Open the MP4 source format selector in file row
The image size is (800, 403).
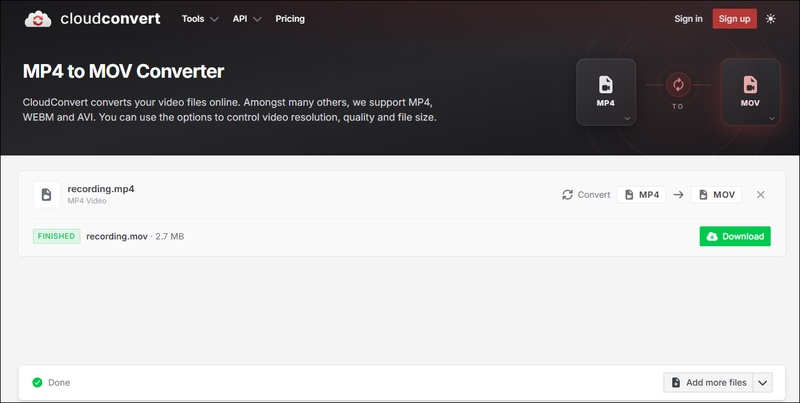[x=641, y=195]
